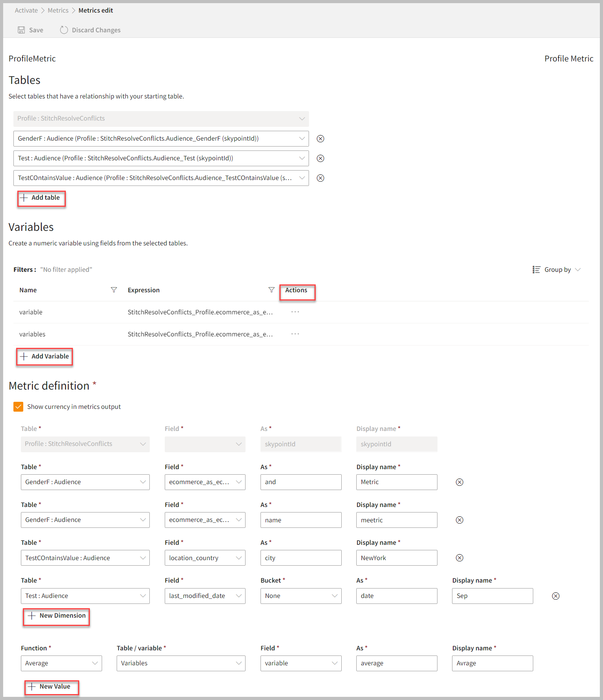603x700 pixels.
Task: Click the As field containing 'date'
Action: point(397,596)
